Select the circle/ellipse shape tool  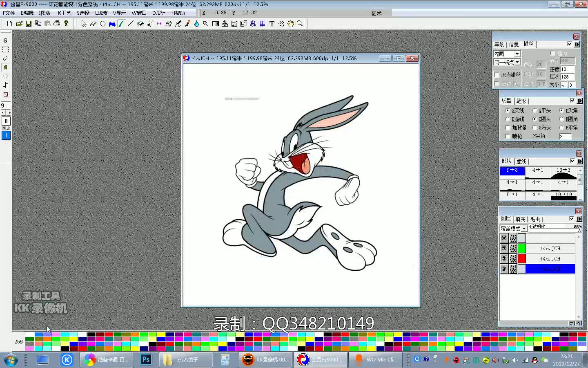tap(102, 24)
